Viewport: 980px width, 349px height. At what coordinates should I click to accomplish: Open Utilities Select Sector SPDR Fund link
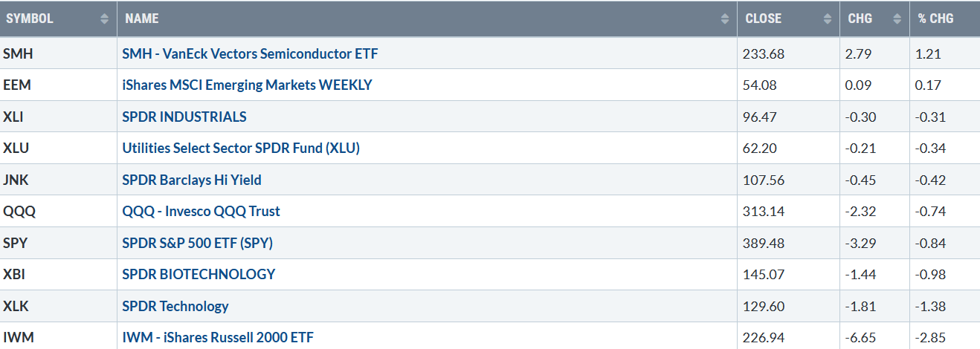(x=241, y=148)
